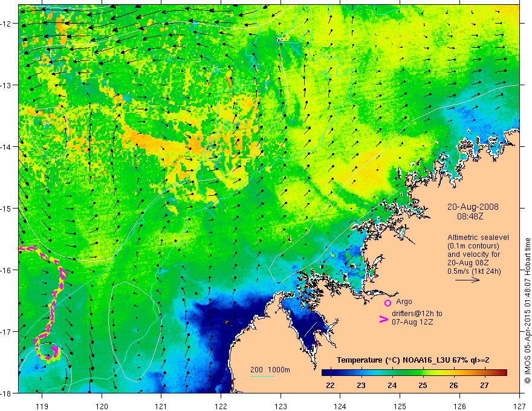Click the cyan 200 1000m isobath legend line
The image size is (532, 411).
(x=262, y=376)
